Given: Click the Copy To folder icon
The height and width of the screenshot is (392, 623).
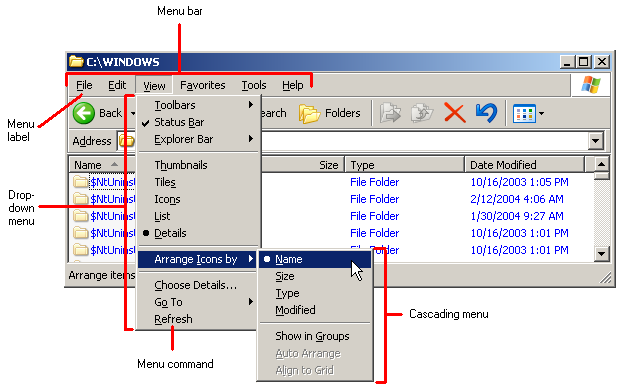Looking at the screenshot, I should (422, 113).
